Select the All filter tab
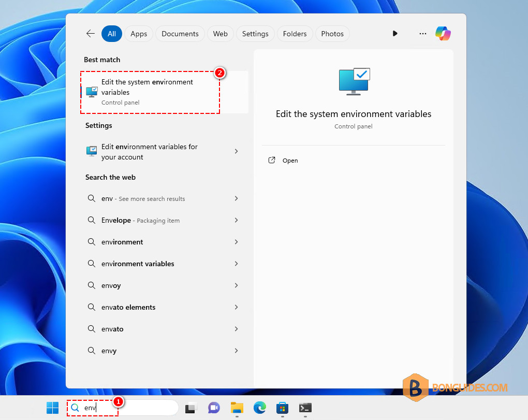 [x=112, y=34]
